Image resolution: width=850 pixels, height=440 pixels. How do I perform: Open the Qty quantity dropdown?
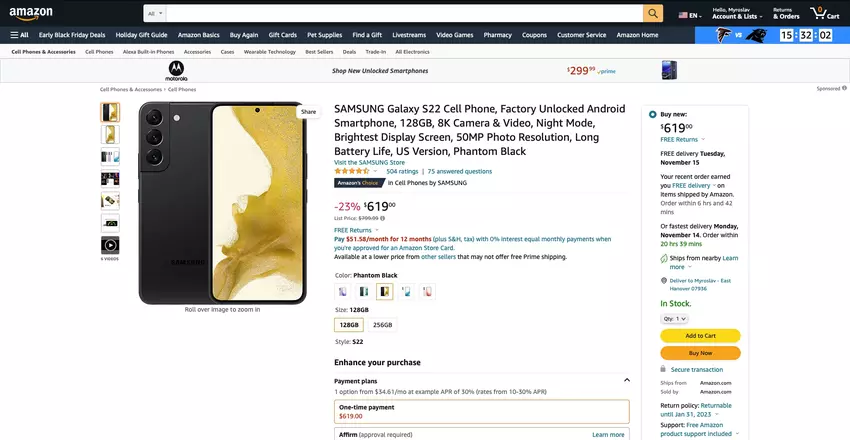[675, 319]
